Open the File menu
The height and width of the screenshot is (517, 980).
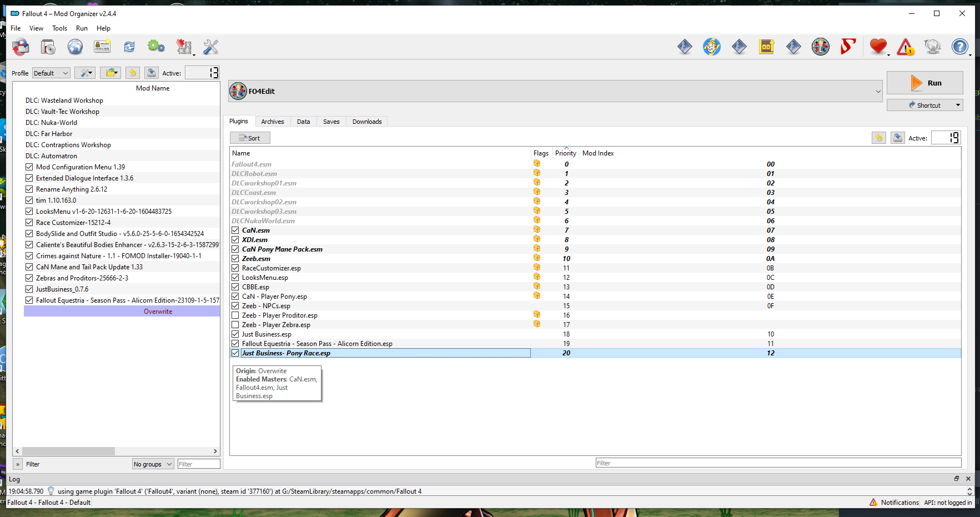pyautogui.click(x=16, y=28)
